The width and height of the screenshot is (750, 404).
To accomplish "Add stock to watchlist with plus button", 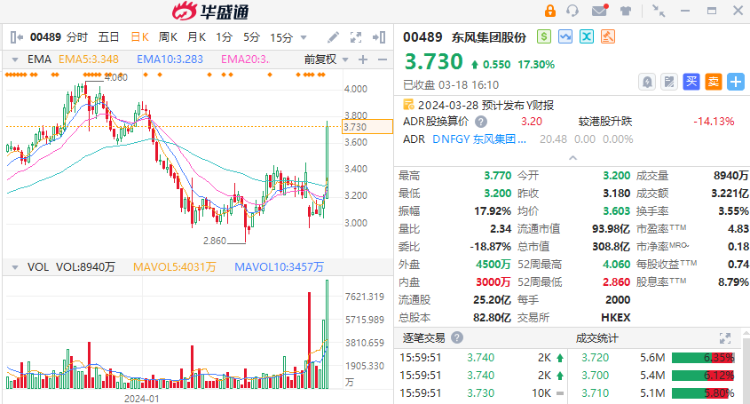I will point(736,82).
